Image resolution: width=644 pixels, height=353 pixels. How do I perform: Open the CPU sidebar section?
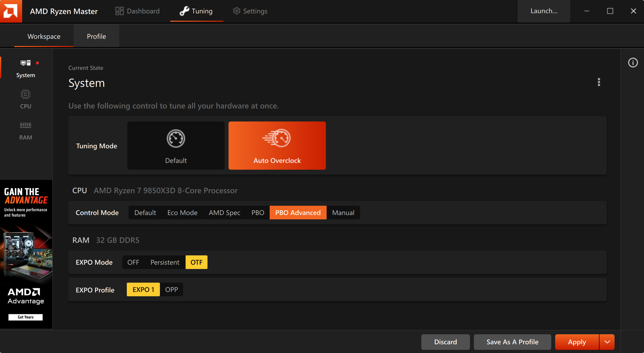click(x=26, y=99)
